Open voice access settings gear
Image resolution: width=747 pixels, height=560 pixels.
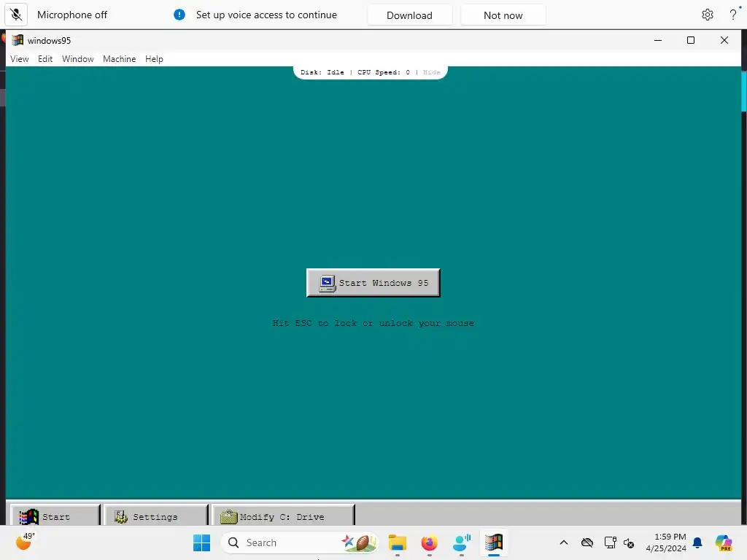(708, 15)
